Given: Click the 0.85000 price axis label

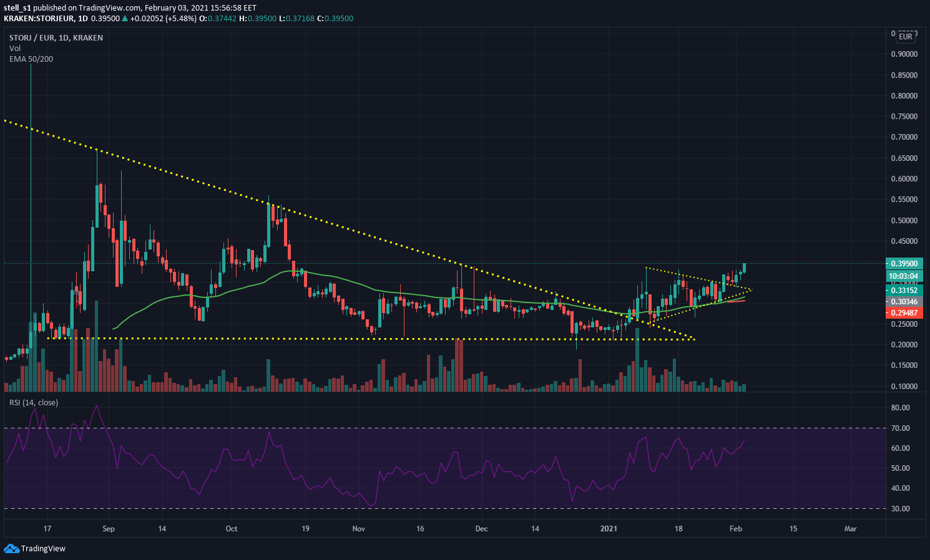Looking at the screenshot, I should 904,75.
